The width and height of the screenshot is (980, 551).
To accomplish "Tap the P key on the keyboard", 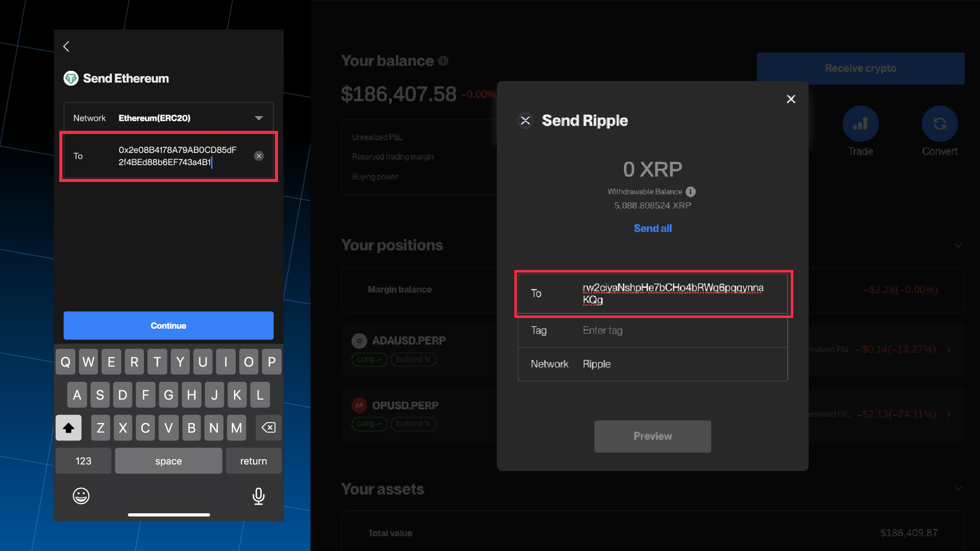I will (272, 362).
